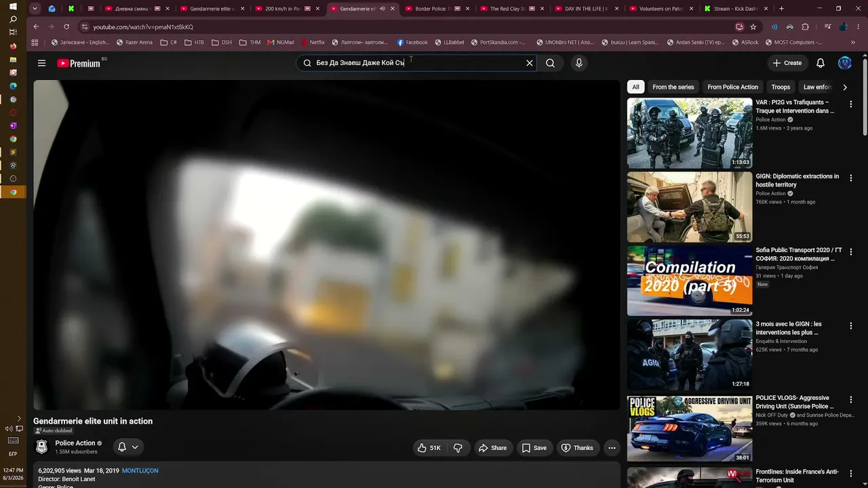Open the account avatar menu

click(845, 63)
